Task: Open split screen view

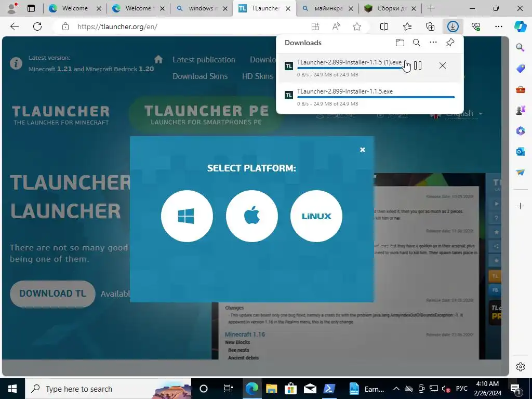Action: [384, 26]
